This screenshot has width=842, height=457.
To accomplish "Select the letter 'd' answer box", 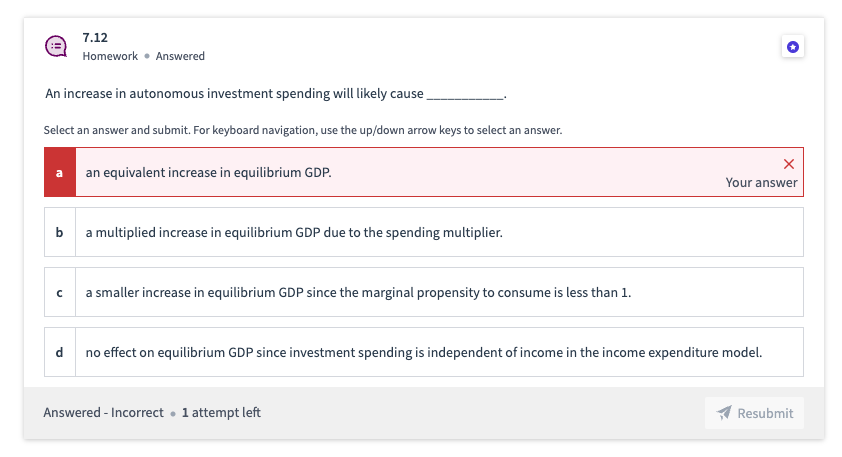I will (x=60, y=352).
